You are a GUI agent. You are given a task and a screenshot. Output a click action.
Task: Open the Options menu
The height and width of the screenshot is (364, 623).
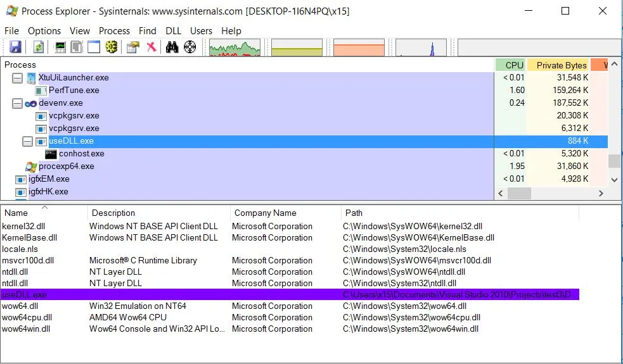pos(44,31)
